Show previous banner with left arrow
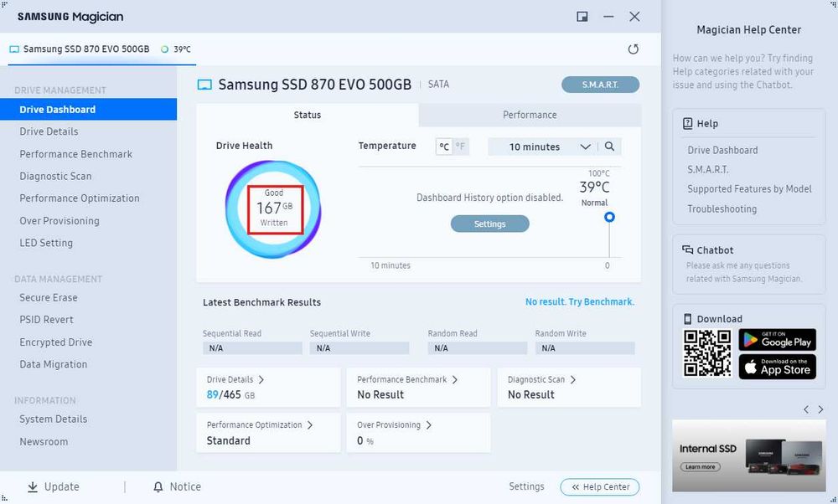Screen dimensions: 838x504 click(806, 409)
